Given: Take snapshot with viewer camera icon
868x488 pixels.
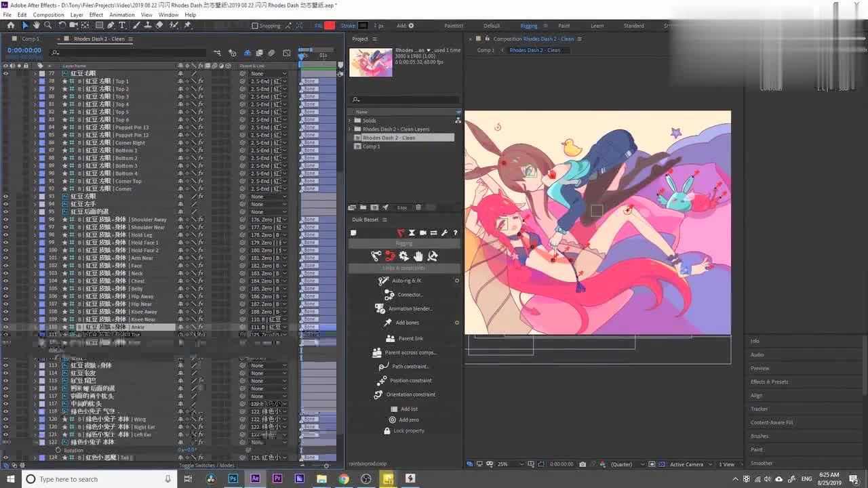Looking at the screenshot, I should tap(583, 464).
